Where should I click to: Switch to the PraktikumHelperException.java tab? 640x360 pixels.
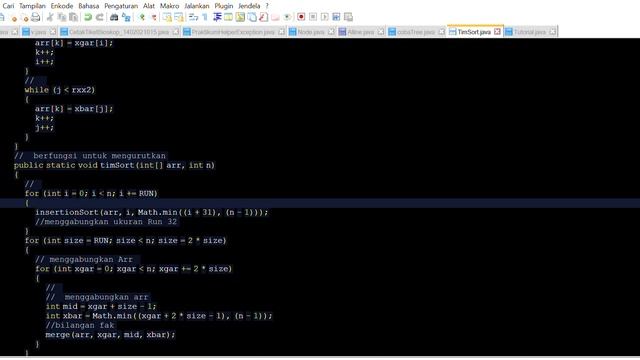pyautogui.click(x=233, y=32)
